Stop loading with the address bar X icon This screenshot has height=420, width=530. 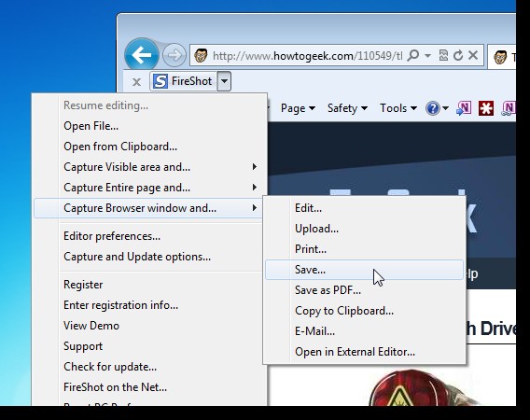point(473,55)
